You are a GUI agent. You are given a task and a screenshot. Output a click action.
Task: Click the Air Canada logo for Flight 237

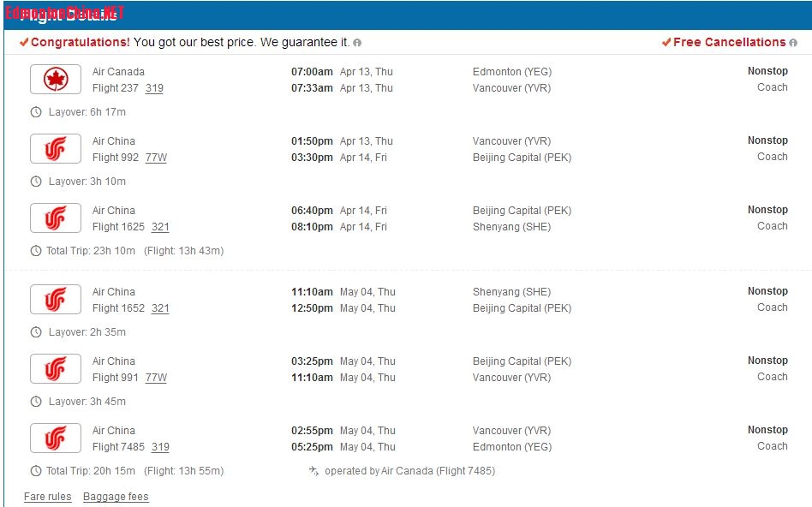tap(56, 80)
